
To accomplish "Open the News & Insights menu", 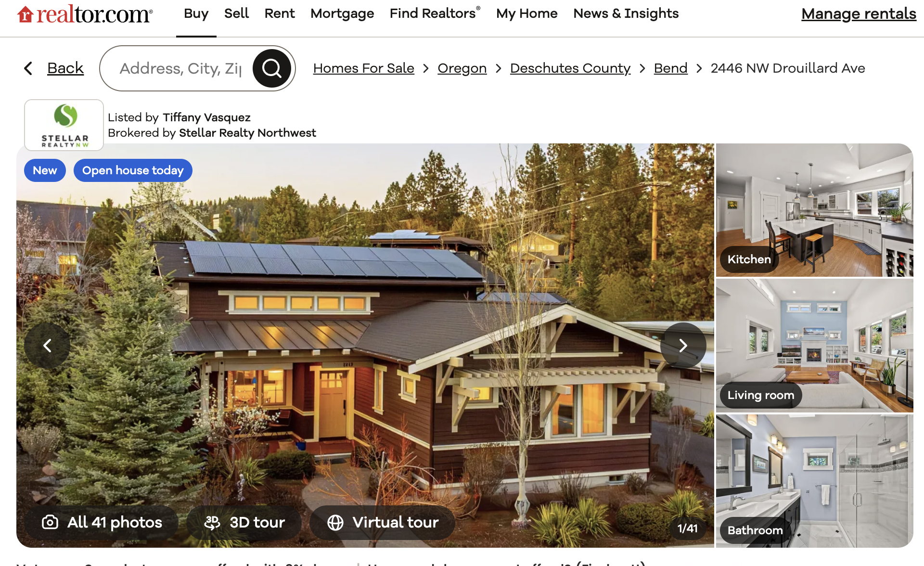I will pyautogui.click(x=626, y=13).
